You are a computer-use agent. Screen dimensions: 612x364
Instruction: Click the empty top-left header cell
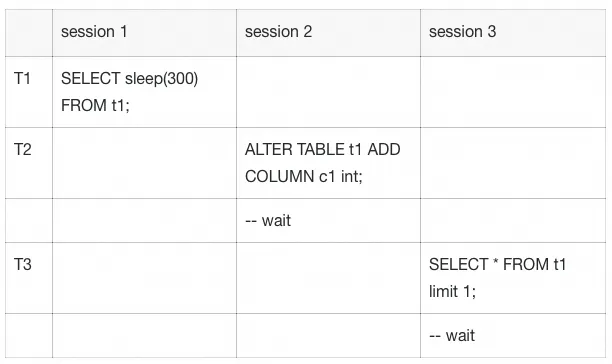click(x=29, y=33)
